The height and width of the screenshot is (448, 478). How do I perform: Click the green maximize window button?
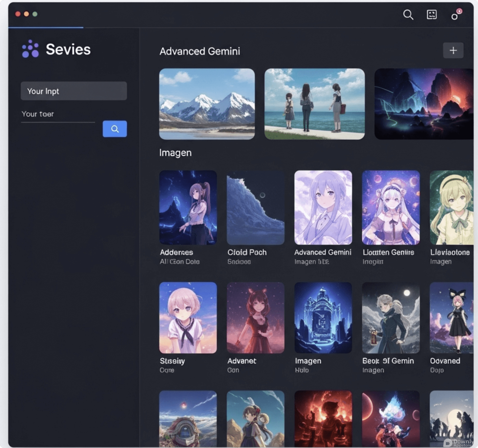35,14
